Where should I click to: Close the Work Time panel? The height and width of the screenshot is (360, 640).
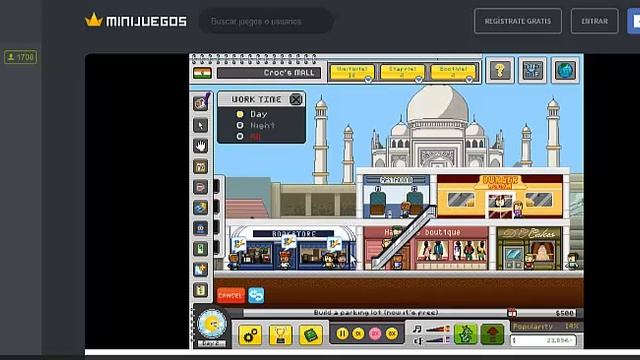296,99
